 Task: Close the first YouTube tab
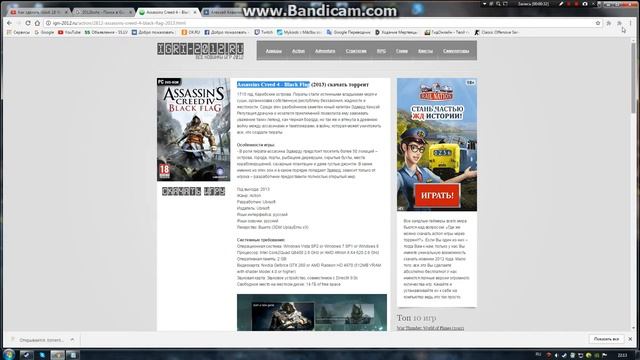pyautogui.click(x=66, y=13)
